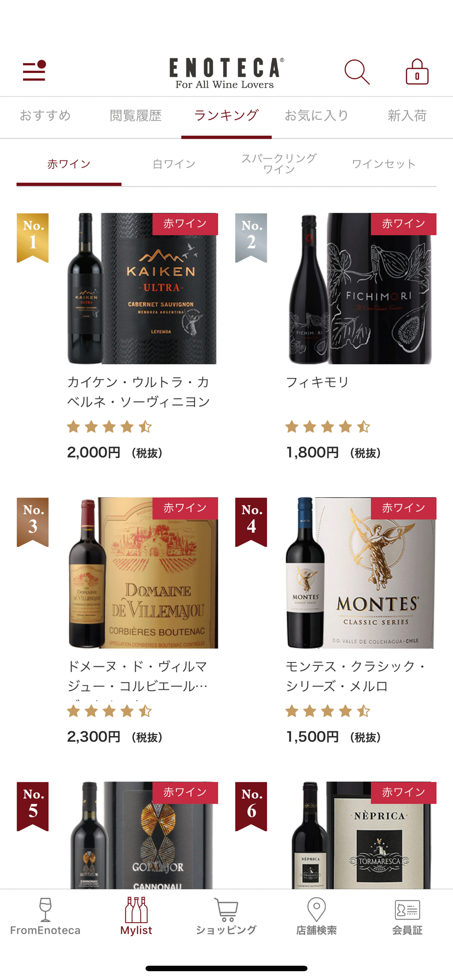The width and height of the screenshot is (453, 980).
Task: Open the Kaiken Ultra wine image
Action: pyautogui.click(x=142, y=289)
